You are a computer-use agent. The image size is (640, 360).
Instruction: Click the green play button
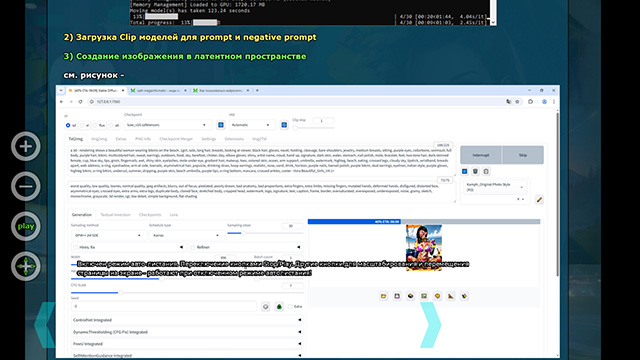pos(25,226)
